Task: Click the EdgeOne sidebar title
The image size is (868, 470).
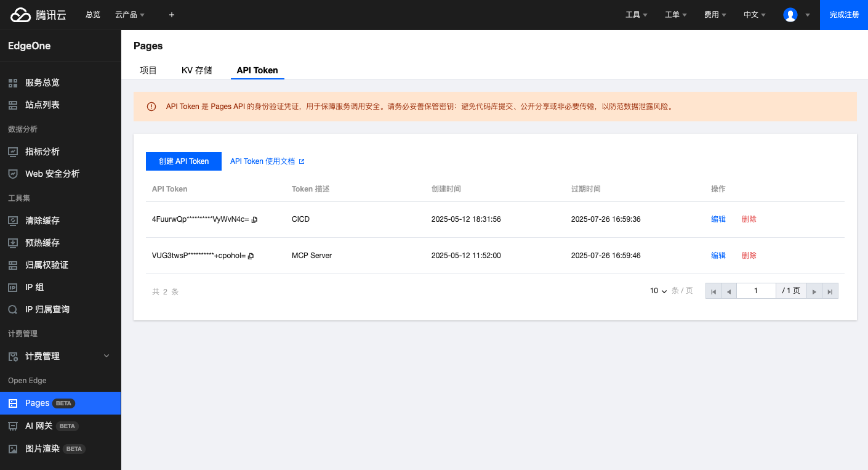Action: pyautogui.click(x=29, y=46)
